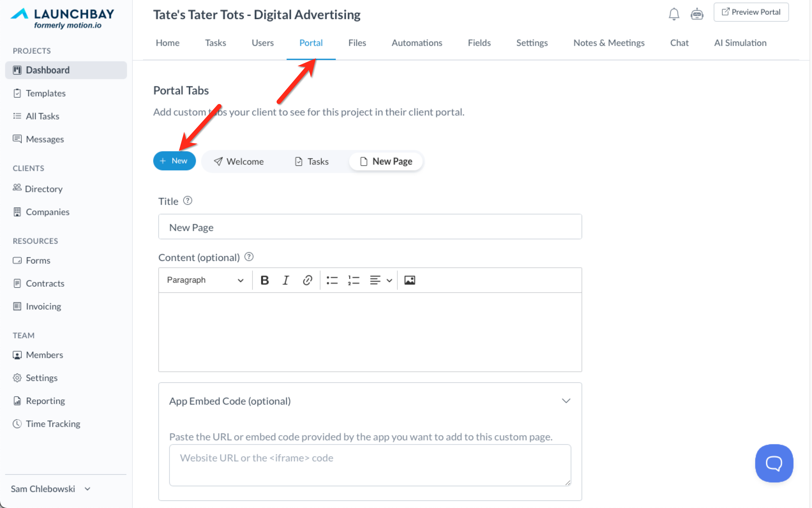Screen dimensions: 812x508
Task: Click the blue New button
Action: 174,161
